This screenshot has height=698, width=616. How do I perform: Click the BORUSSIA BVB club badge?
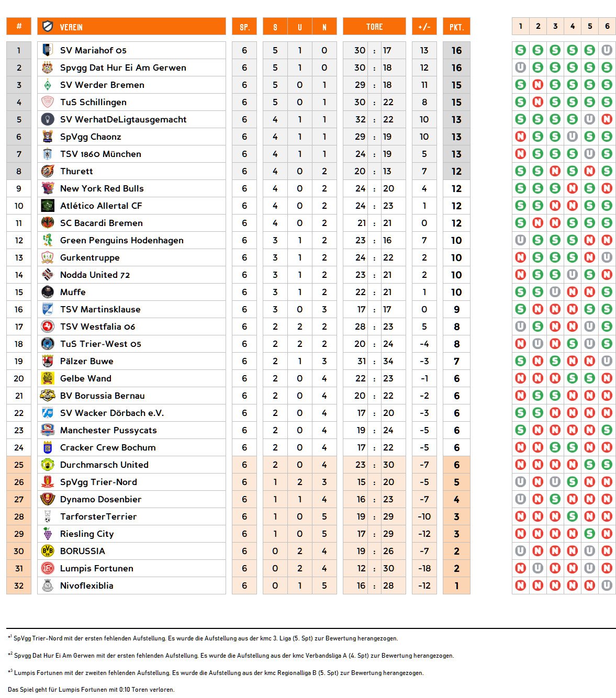tap(48, 551)
